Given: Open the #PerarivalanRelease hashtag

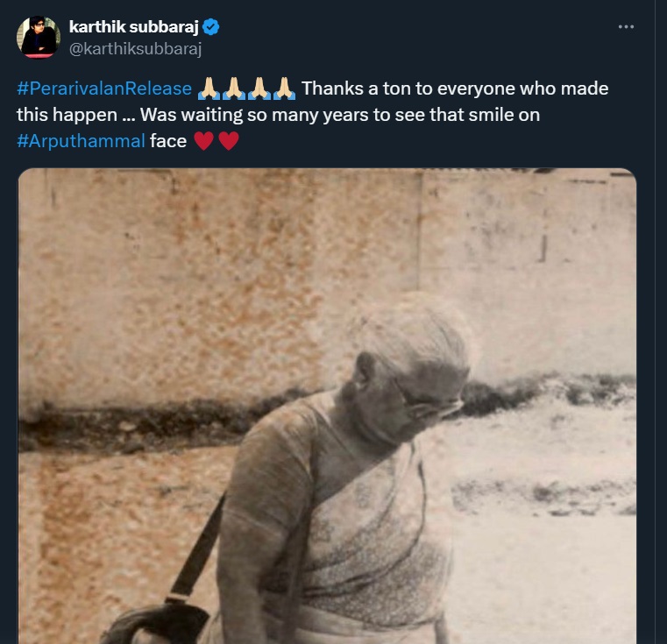Looking at the screenshot, I should [x=104, y=88].
